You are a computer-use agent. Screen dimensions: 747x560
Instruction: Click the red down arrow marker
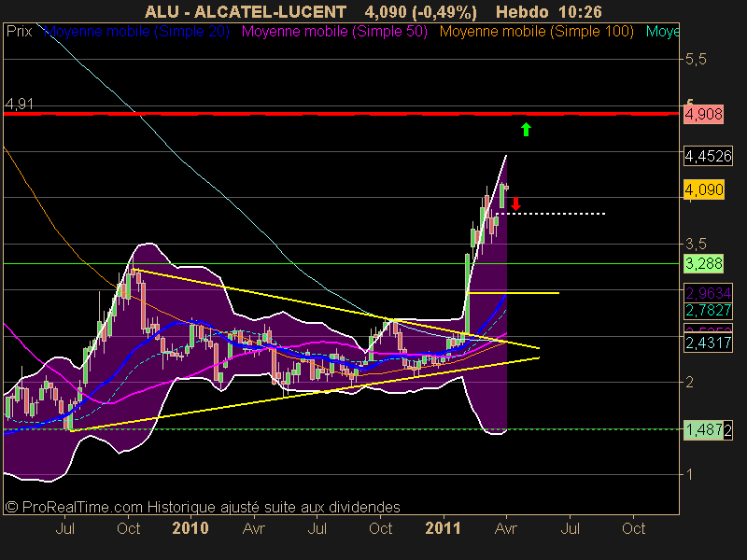(x=515, y=204)
